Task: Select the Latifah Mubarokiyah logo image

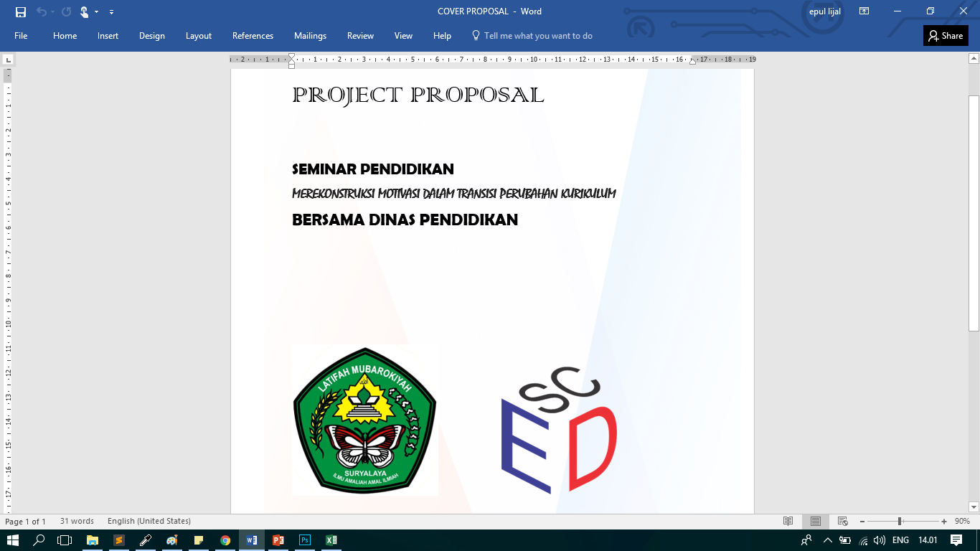Action: [365, 420]
